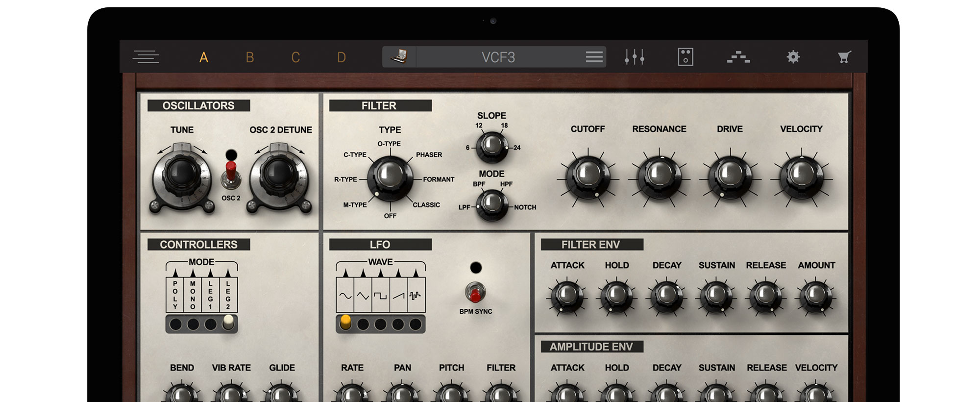Image resolution: width=980 pixels, height=402 pixels.
Task: Select part B tab
Action: 250,57
